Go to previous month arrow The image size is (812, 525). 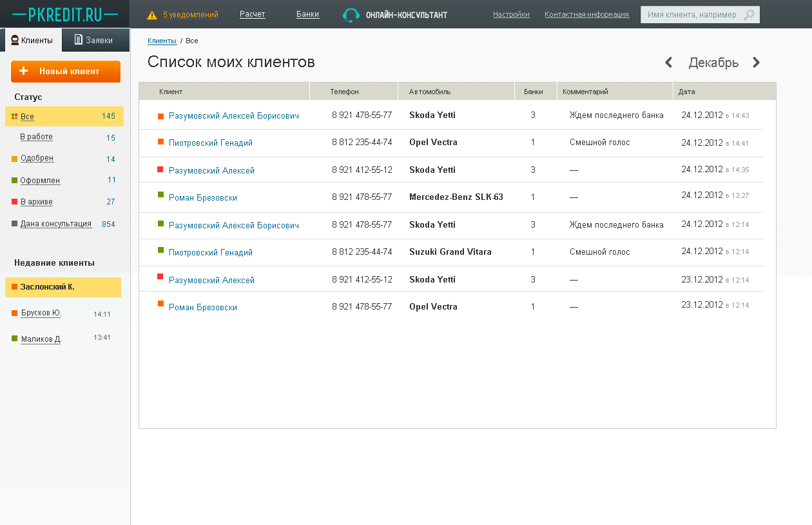pyautogui.click(x=669, y=63)
